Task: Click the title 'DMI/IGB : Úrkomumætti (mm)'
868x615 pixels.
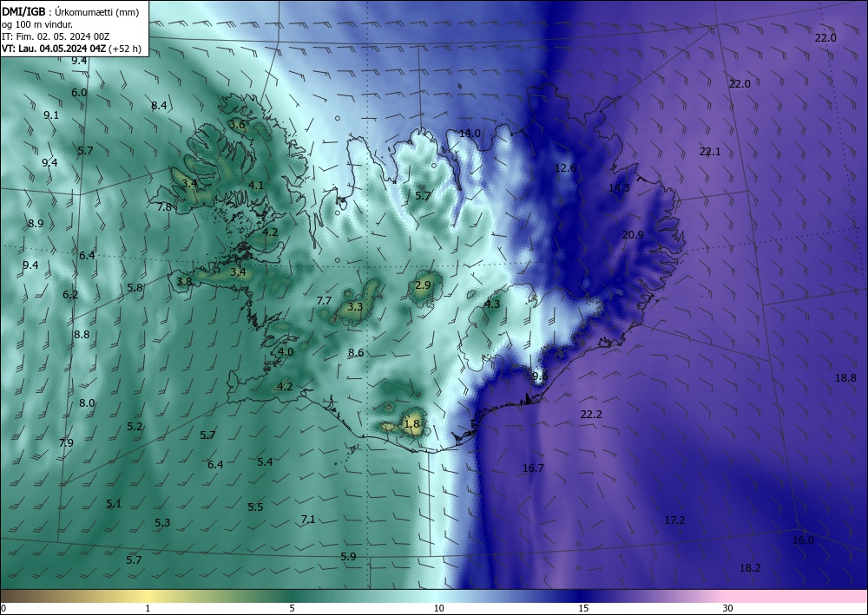Action: [70, 12]
